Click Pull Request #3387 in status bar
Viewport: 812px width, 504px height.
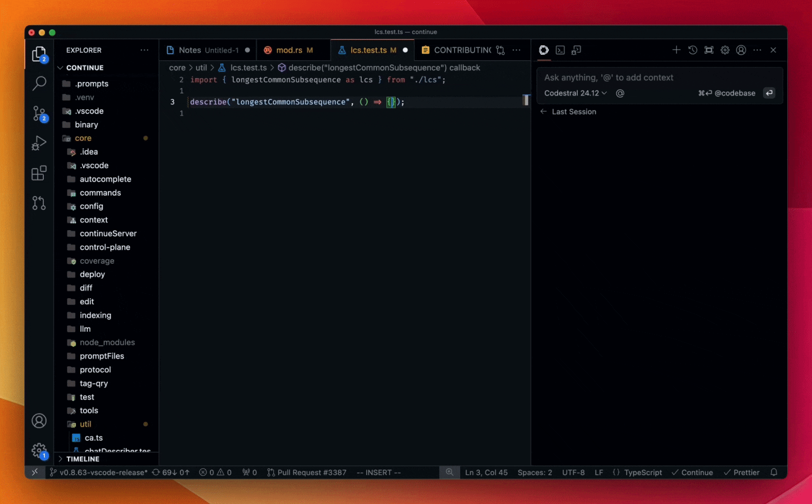click(307, 472)
